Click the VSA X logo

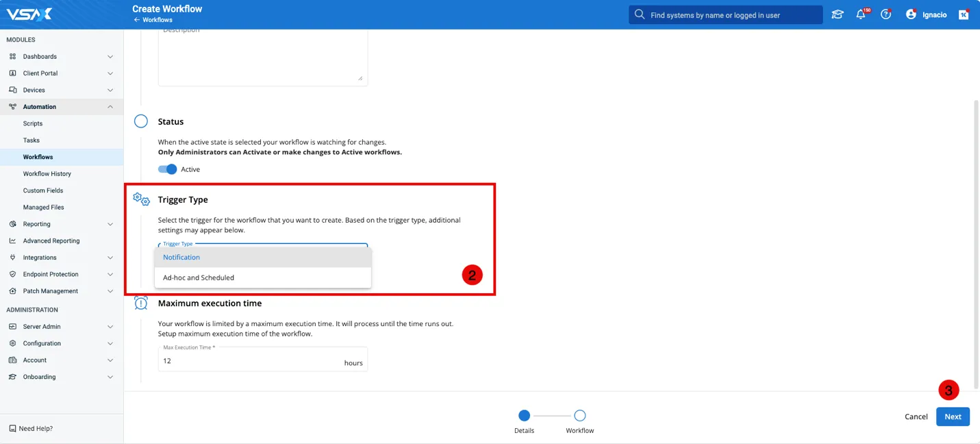point(29,14)
